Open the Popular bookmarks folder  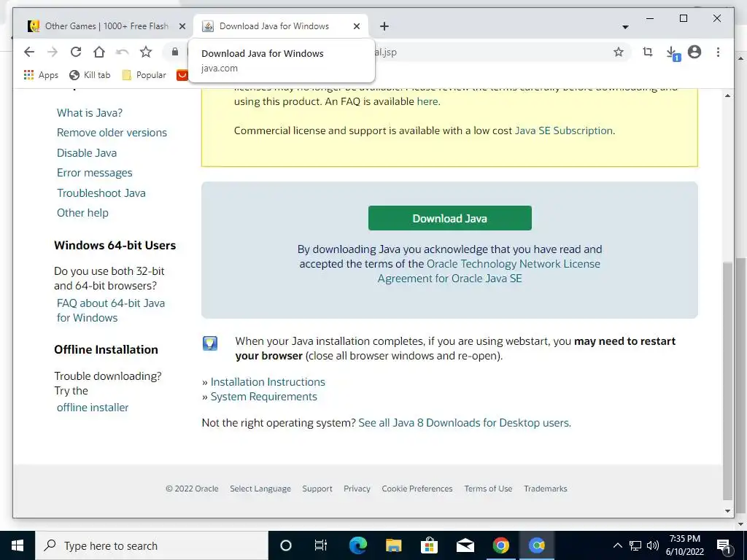point(144,75)
